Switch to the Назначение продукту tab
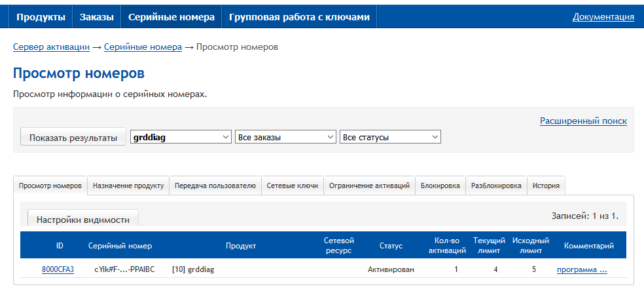Screen dimensions: 644x293 tap(128, 186)
